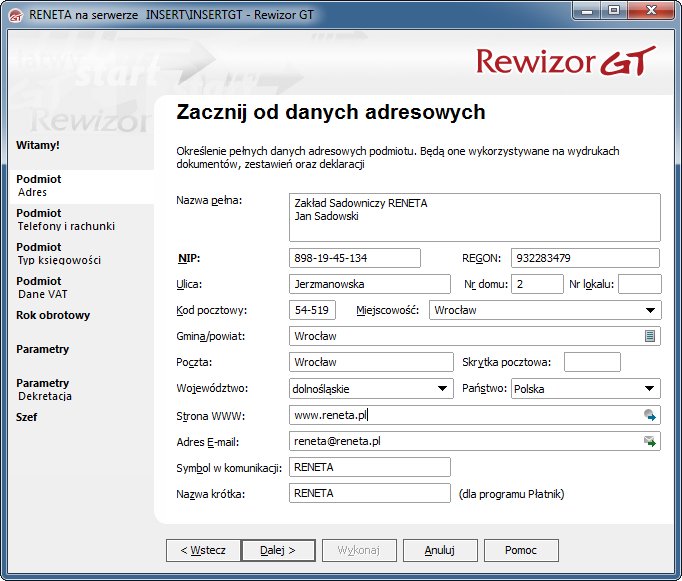Click the Wstecz button
This screenshot has height=581, width=682.
pyautogui.click(x=203, y=550)
